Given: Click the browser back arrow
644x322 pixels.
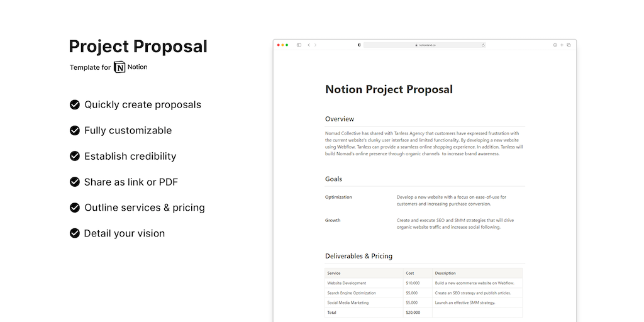Looking at the screenshot, I should tap(308, 45).
